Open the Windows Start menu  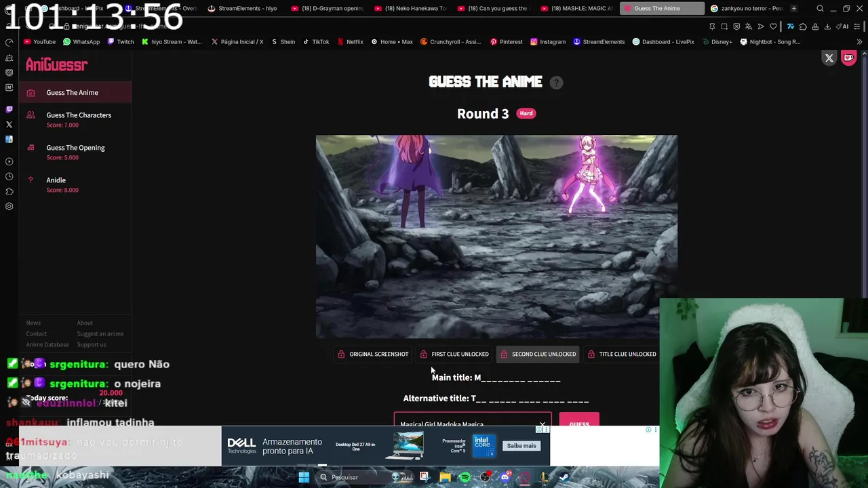click(x=304, y=477)
